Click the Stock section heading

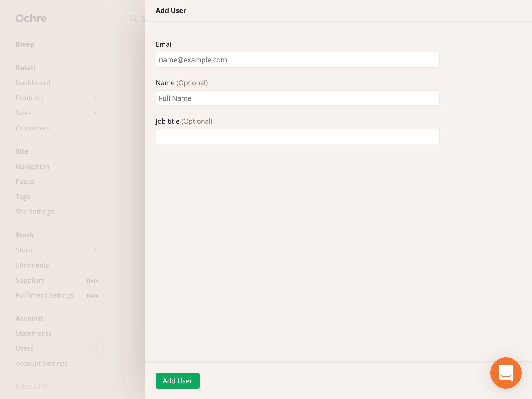(25, 235)
